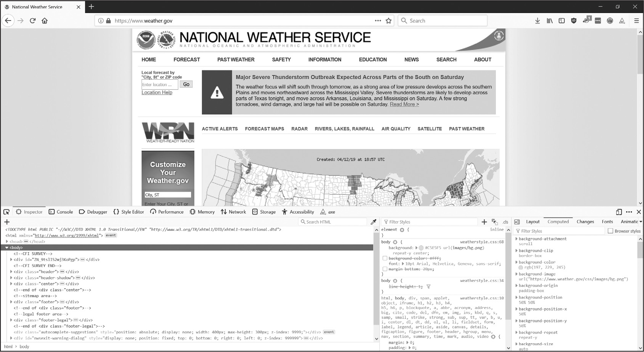644x352 pixels.
Task: Add a new style rule with plus icon
Action: click(484, 222)
